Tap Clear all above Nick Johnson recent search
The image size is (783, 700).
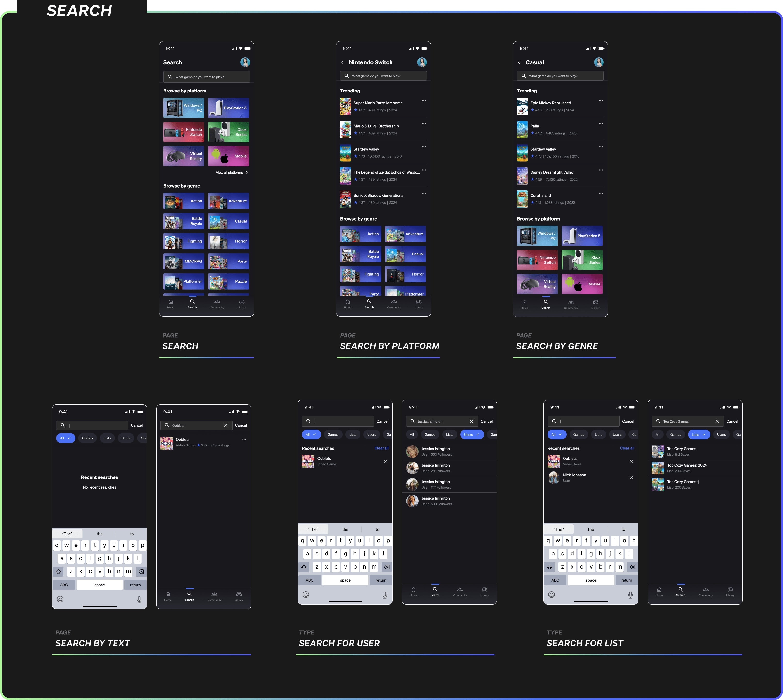627,448
